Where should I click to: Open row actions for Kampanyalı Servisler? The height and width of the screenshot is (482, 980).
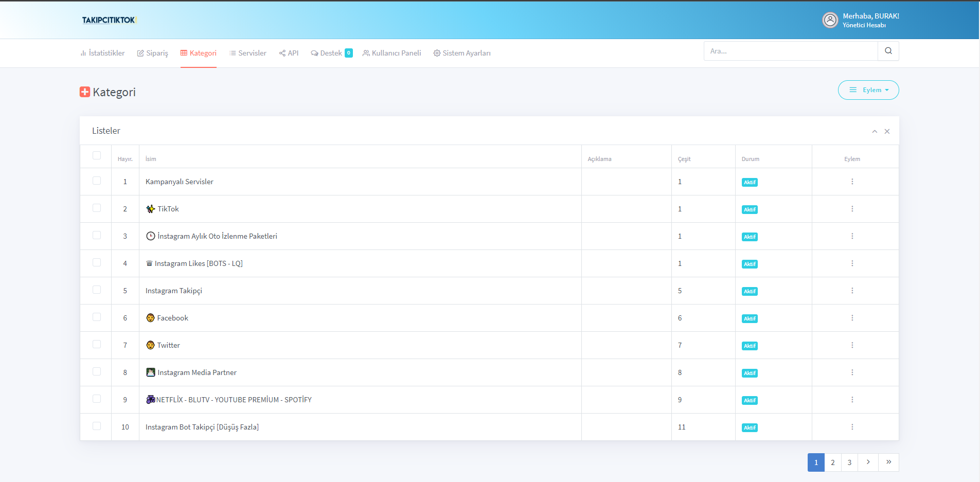coord(852,182)
